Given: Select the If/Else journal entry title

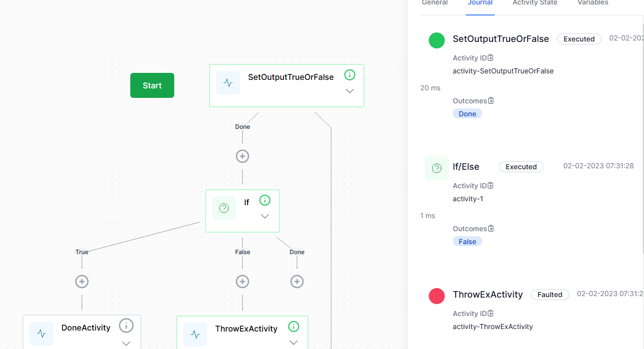Looking at the screenshot, I should point(466,167).
